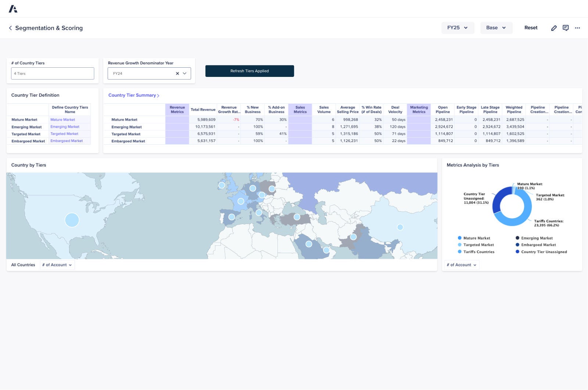Open the edit pencil icon in the toolbar
The width and height of the screenshot is (588, 390).
554,28
